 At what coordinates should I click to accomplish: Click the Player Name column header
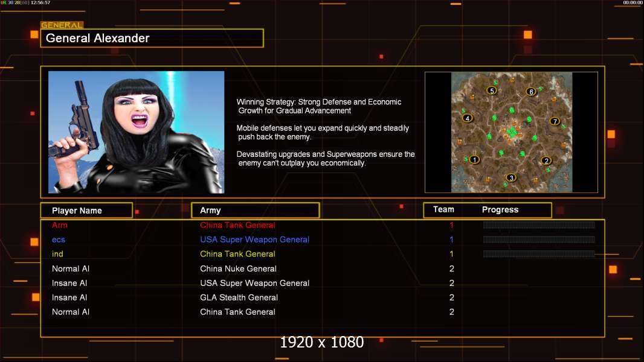(86, 211)
